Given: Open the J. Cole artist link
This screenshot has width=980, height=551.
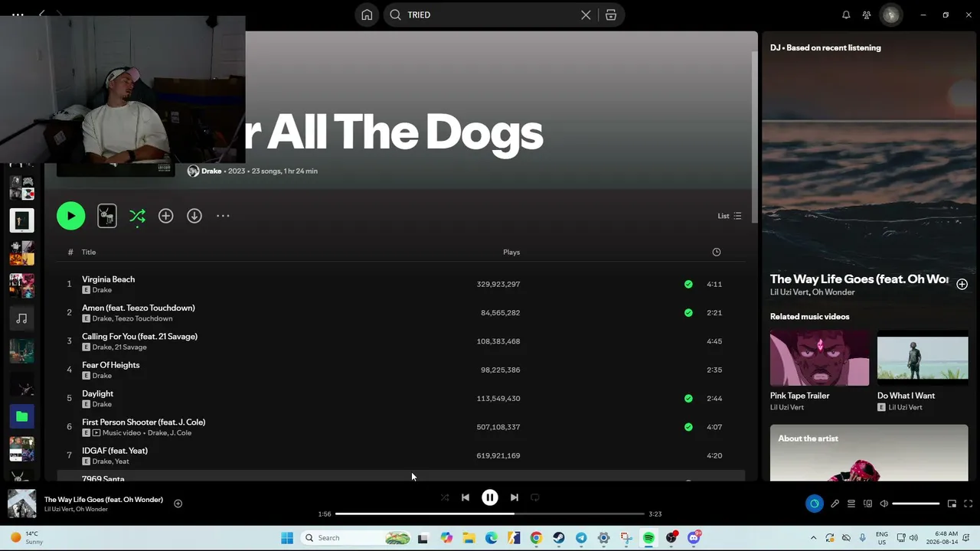Looking at the screenshot, I should coord(181,432).
